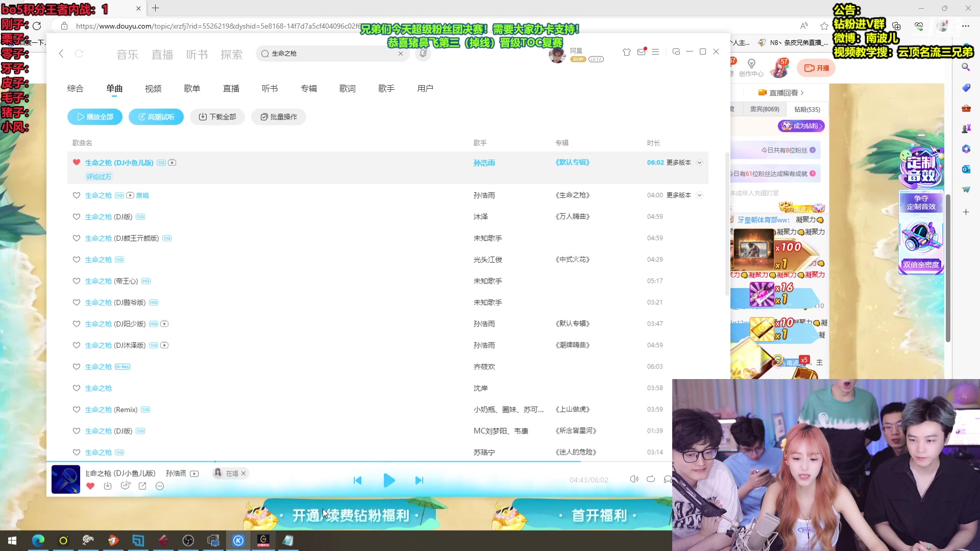980x551 pixels.
Task: Click the 下载全部 button
Action: [x=217, y=117]
